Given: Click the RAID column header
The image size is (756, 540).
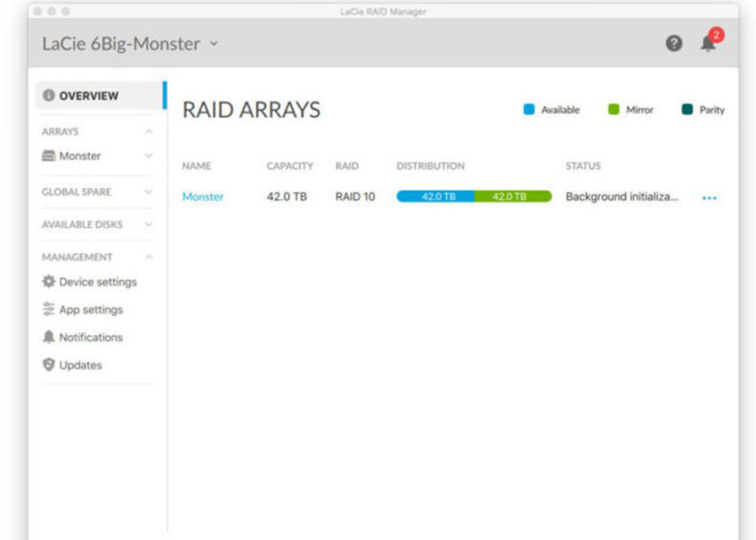Looking at the screenshot, I should coord(347,166).
